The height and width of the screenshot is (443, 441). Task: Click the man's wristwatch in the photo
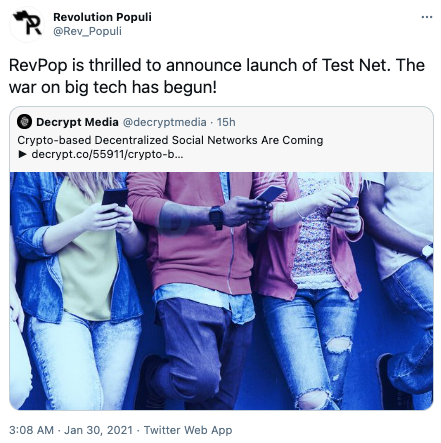pyautogui.click(x=216, y=217)
